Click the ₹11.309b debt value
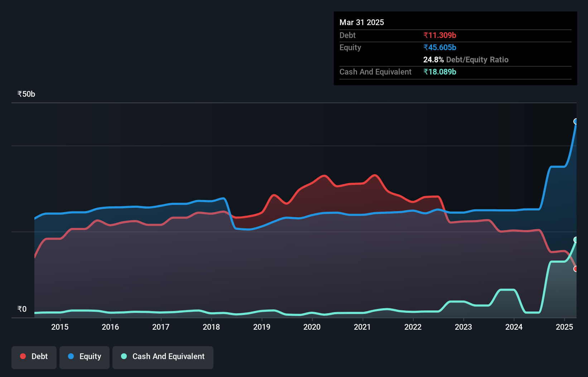Viewport: 588px width, 377px height. tap(440, 35)
